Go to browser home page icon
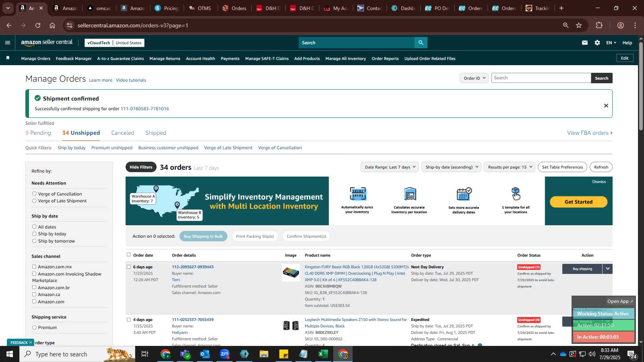The height and width of the screenshot is (362, 644). click(x=52, y=25)
